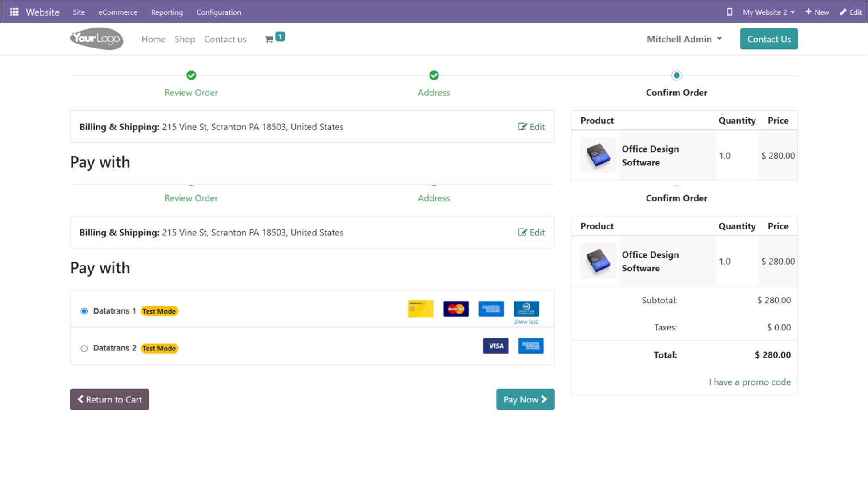
Task: Open the apps grid menu icon
Action: 14,12
